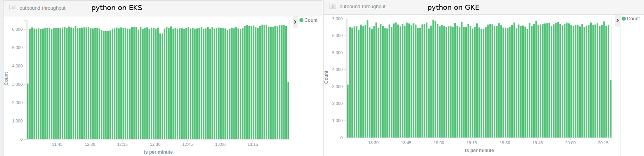
Task: Click the 5,000 y-axis label on EKS chart
Action: 17,48
